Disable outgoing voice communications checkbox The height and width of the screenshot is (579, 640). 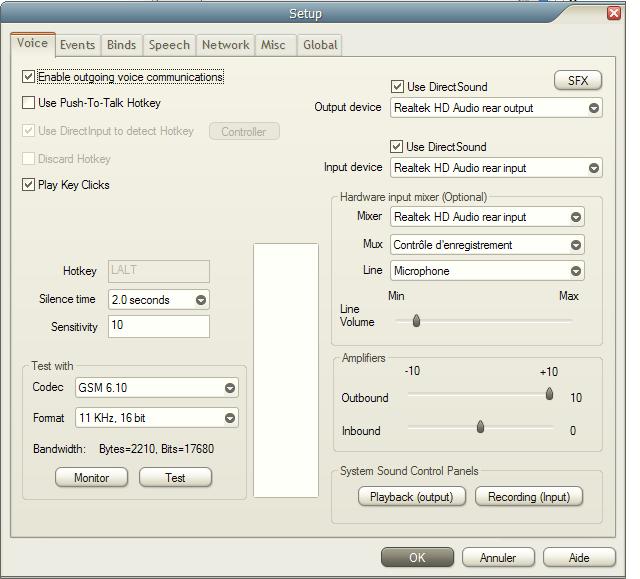[x=28, y=77]
